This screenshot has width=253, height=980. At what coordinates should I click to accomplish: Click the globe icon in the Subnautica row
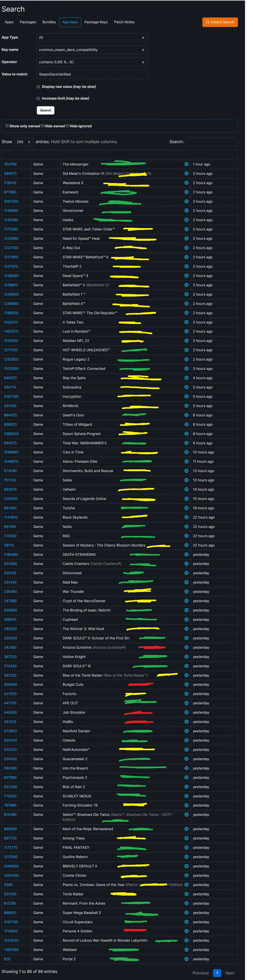[x=186, y=387]
